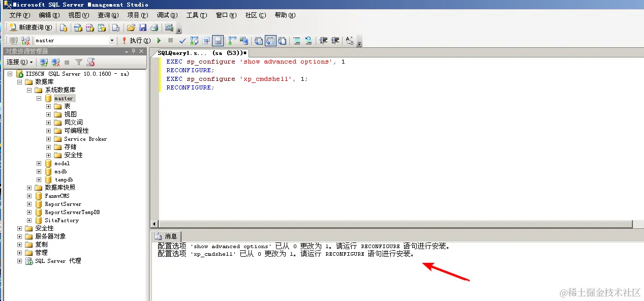Select the SQLQuery1 (sa (53)) tab

202,53
